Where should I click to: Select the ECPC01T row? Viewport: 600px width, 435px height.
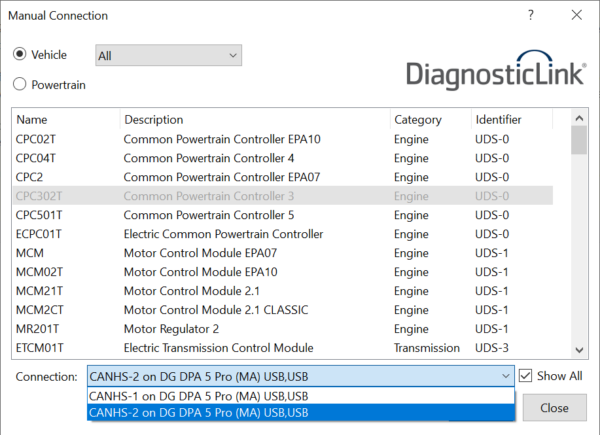pos(283,234)
